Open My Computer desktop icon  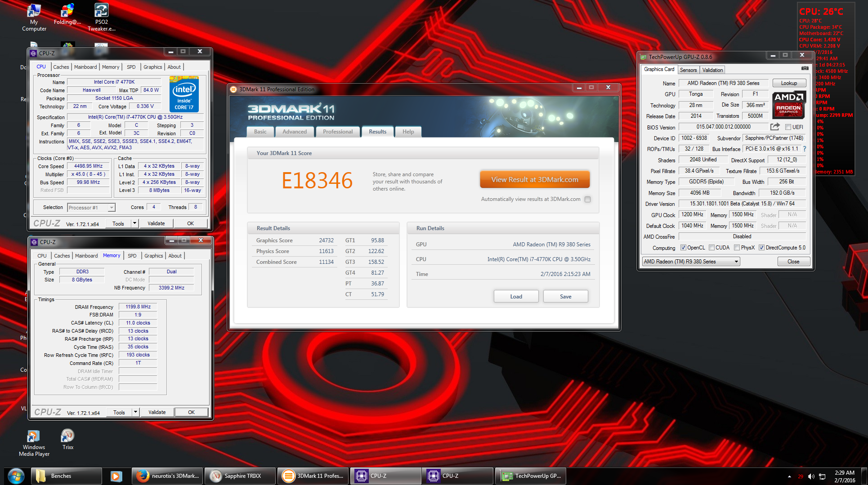34,17
